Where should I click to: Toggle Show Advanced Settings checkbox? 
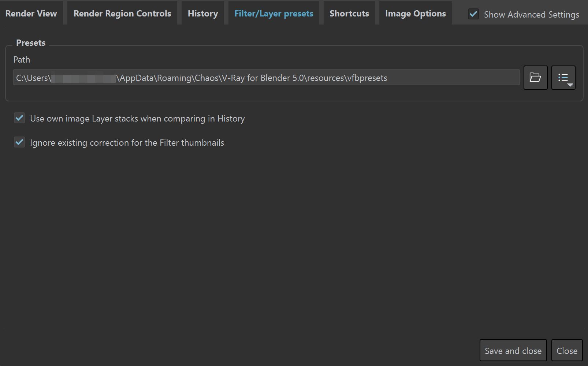pos(473,14)
